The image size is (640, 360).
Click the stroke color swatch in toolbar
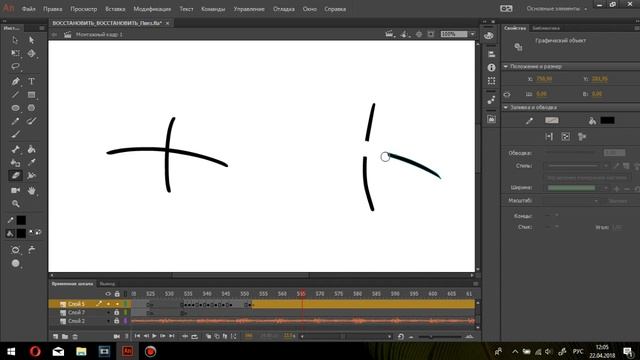[x=21, y=220]
